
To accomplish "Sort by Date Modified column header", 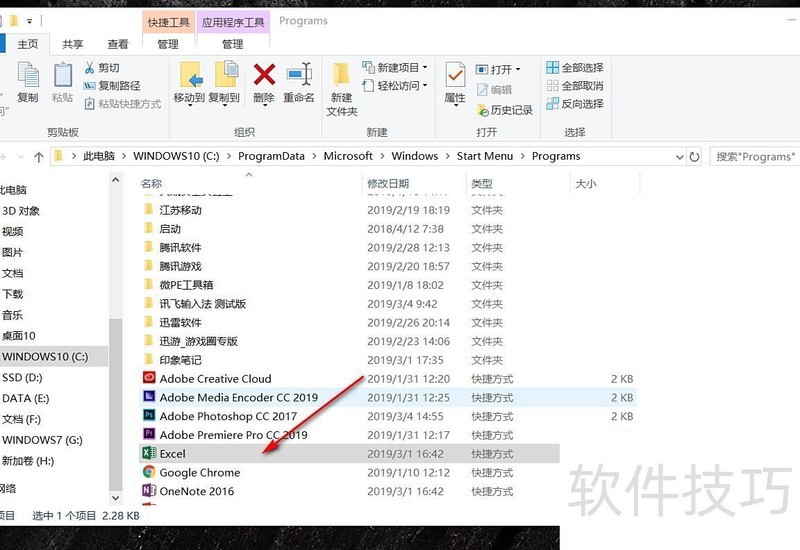I will [x=388, y=184].
